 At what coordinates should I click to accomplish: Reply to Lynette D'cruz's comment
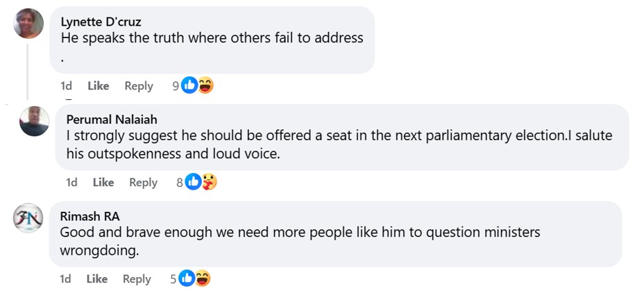point(138,86)
